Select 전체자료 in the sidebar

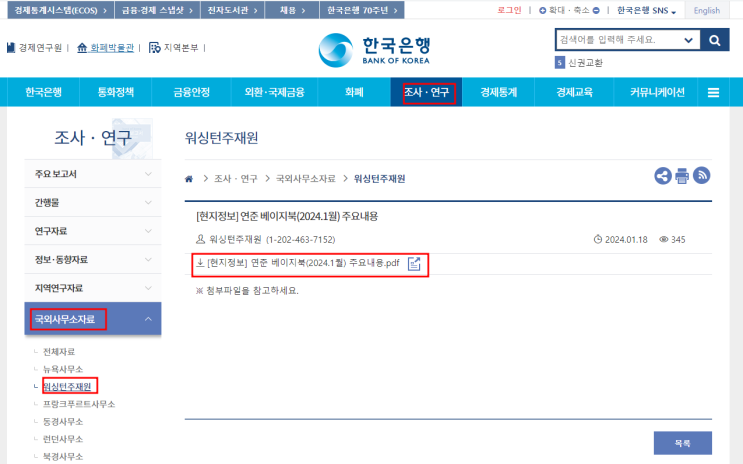tap(59, 352)
